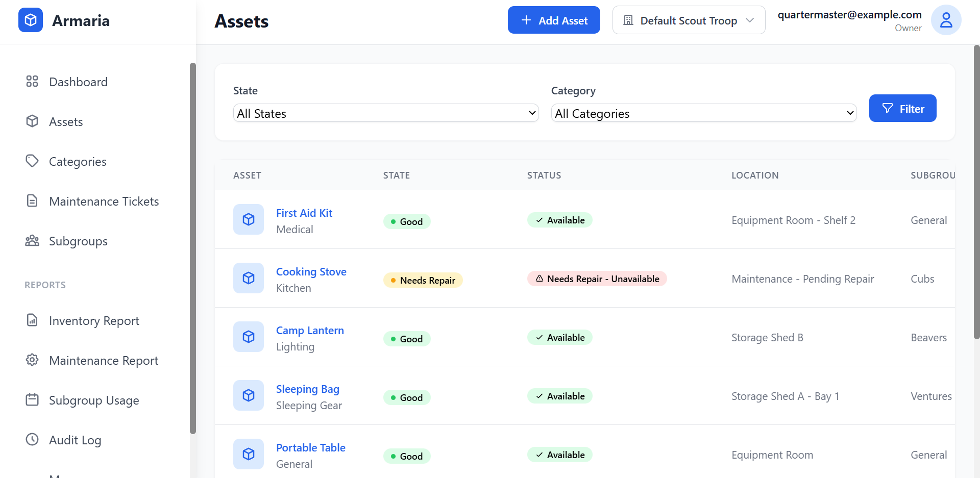Select the Subgroups people icon

pyautogui.click(x=32, y=241)
